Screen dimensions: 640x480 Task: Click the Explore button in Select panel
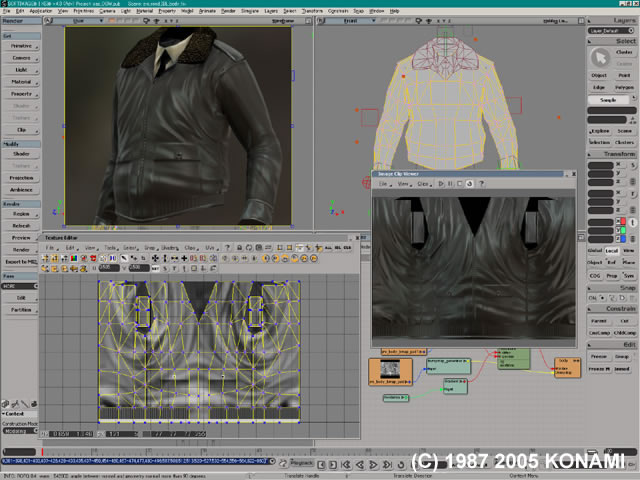click(600, 131)
